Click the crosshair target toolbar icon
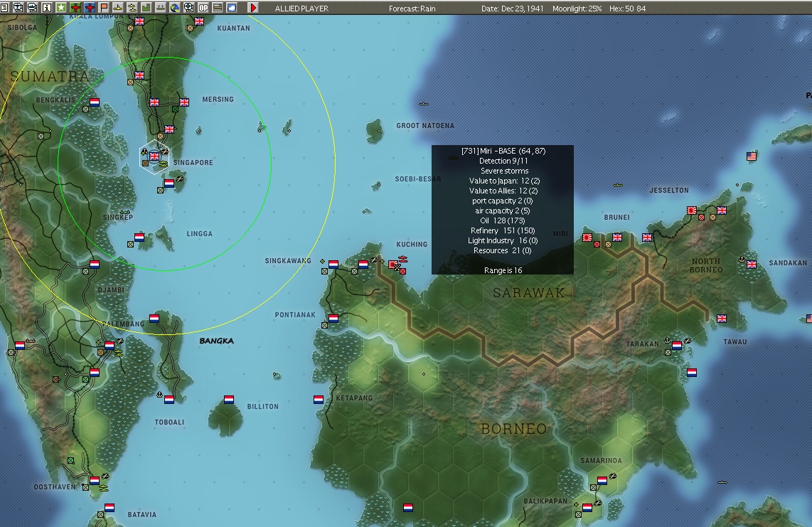This screenshot has height=527, width=812. pos(189,7)
